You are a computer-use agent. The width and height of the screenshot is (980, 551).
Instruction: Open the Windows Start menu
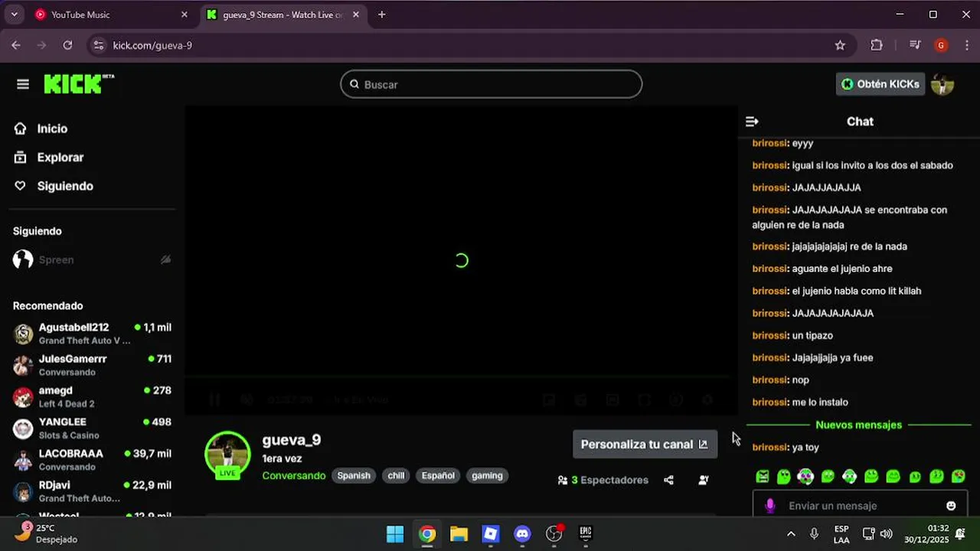pos(395,533)
